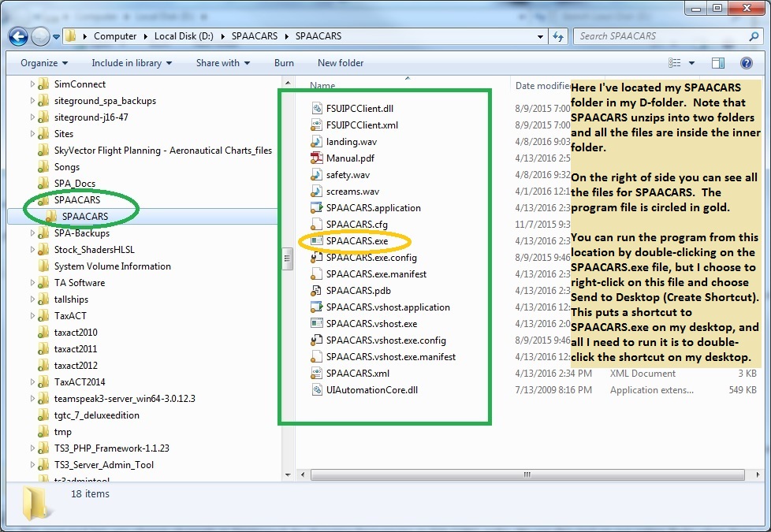771x532 pixels.
Task: Focus the Search SPAACARS input field
Action: (661, 36)
